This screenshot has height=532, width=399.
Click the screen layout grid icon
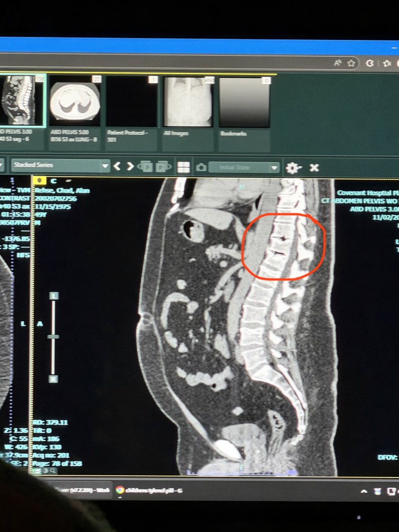183,167
